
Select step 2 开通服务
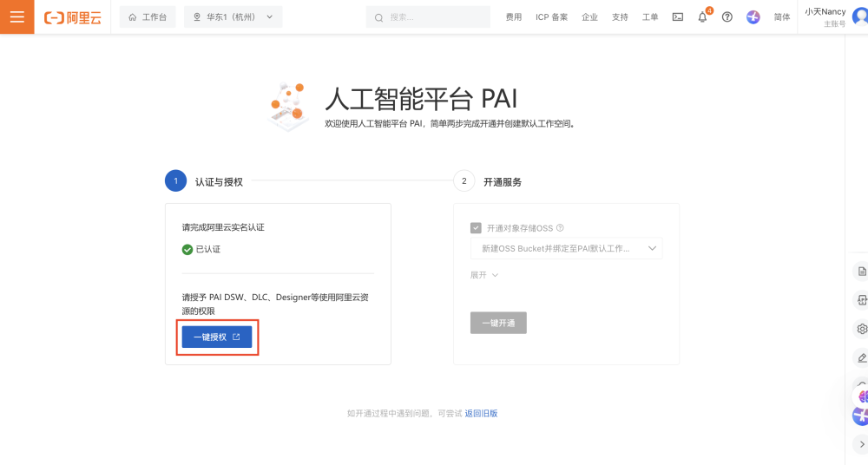coord(488,181)
